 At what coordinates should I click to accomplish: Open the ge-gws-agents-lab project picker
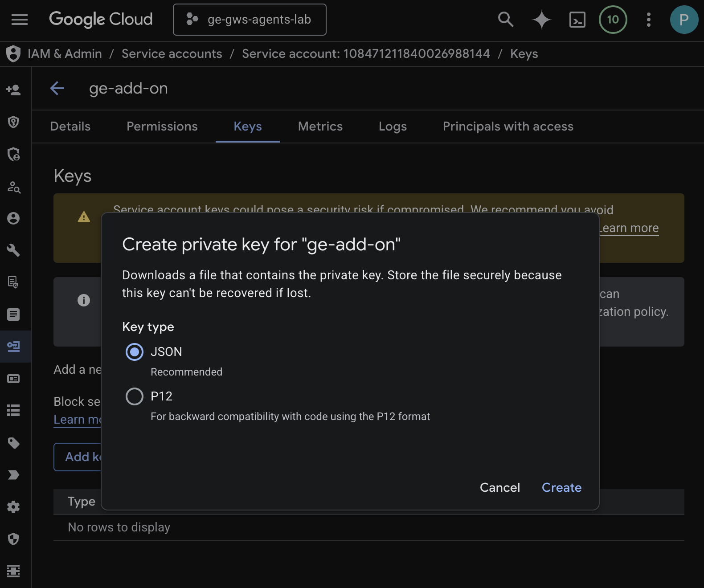point(250,20)
